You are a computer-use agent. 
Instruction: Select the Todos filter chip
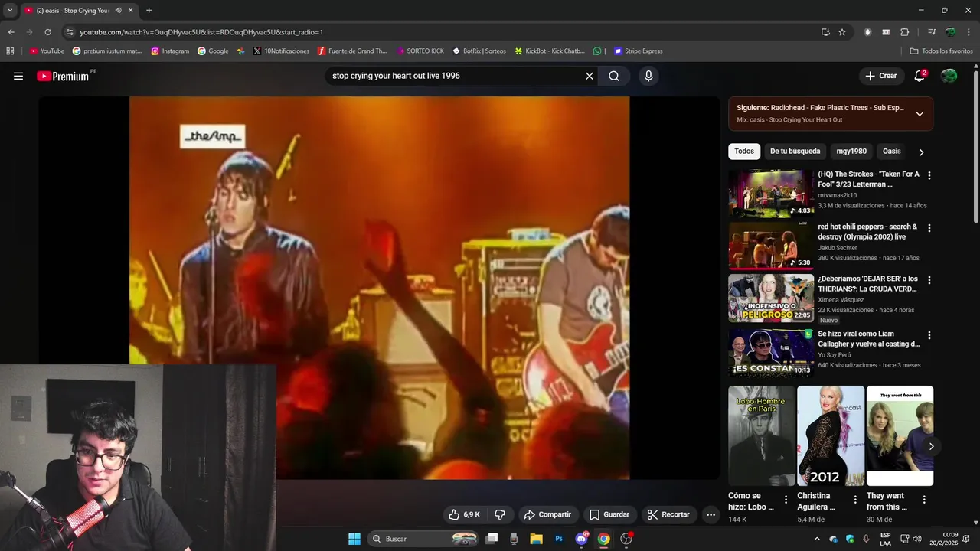pos(744,152)
